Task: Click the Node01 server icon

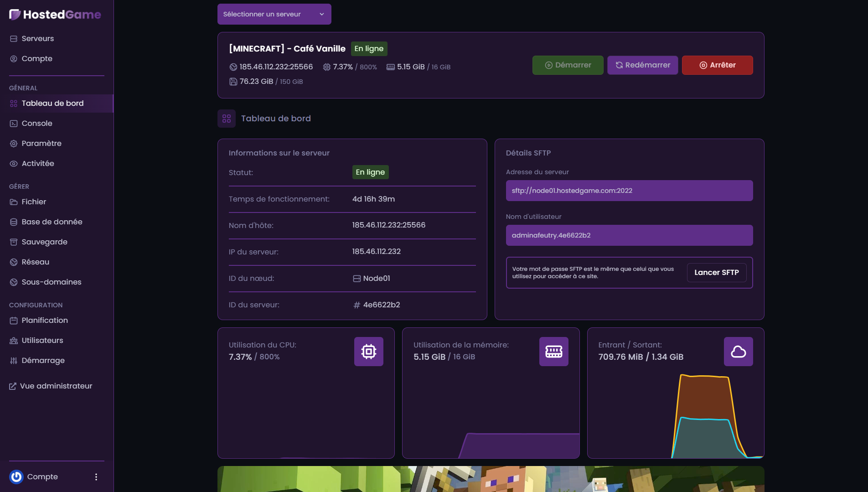Action: point(357,279)
